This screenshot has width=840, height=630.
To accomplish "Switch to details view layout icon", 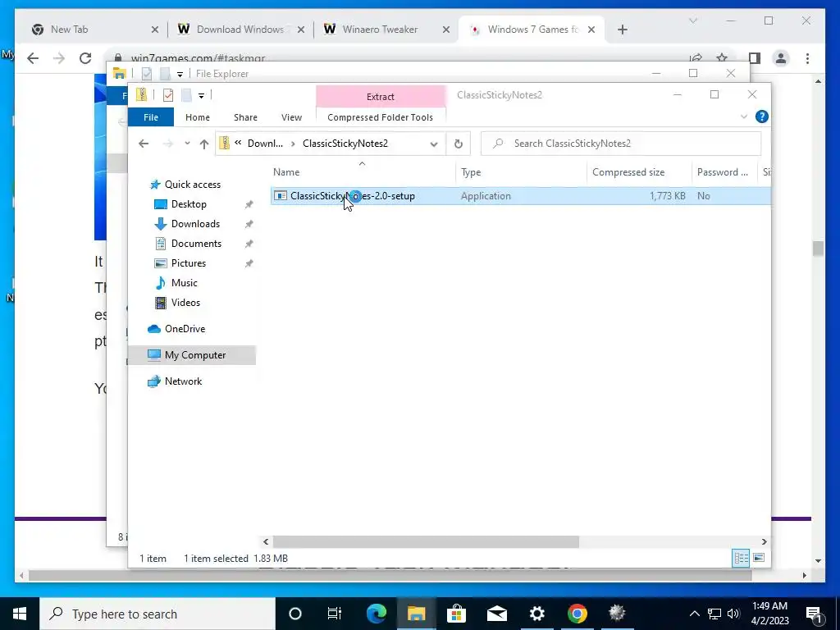I will (x=741, y=558).
